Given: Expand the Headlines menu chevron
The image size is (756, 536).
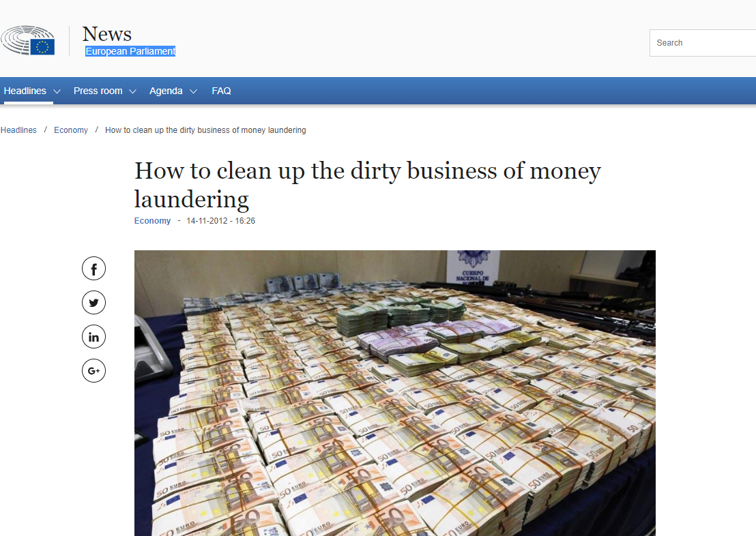Looking at the screenshot, I should pyautogui.click(x=57, y=91).
